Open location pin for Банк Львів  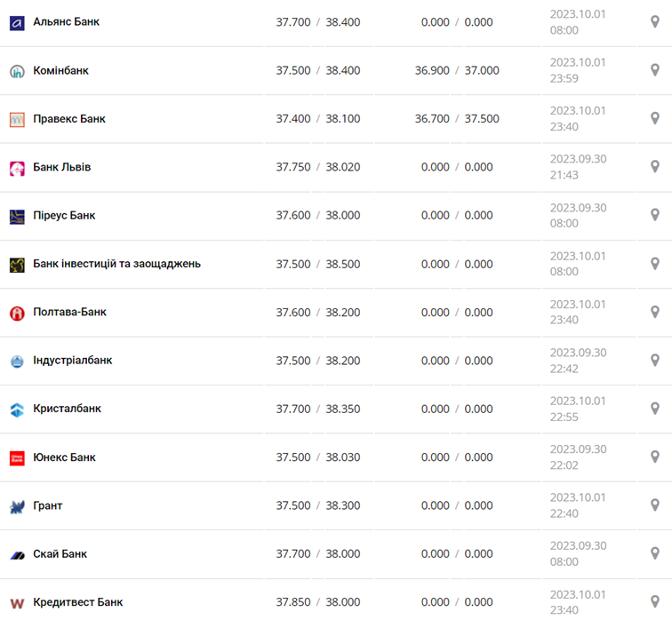[655, 167]
